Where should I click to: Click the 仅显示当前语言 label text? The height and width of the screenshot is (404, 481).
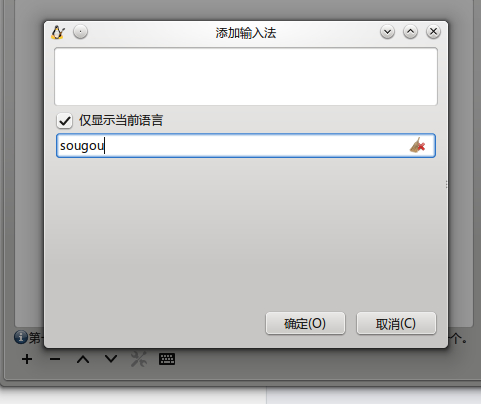[121, 120]
